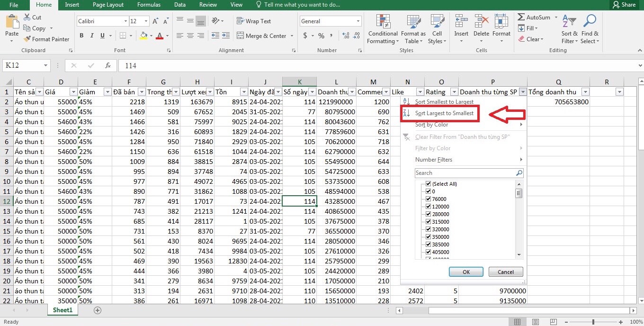644x326 pixels.
Task: Click Cancel in the filter menu
Action: pos(505,272)
